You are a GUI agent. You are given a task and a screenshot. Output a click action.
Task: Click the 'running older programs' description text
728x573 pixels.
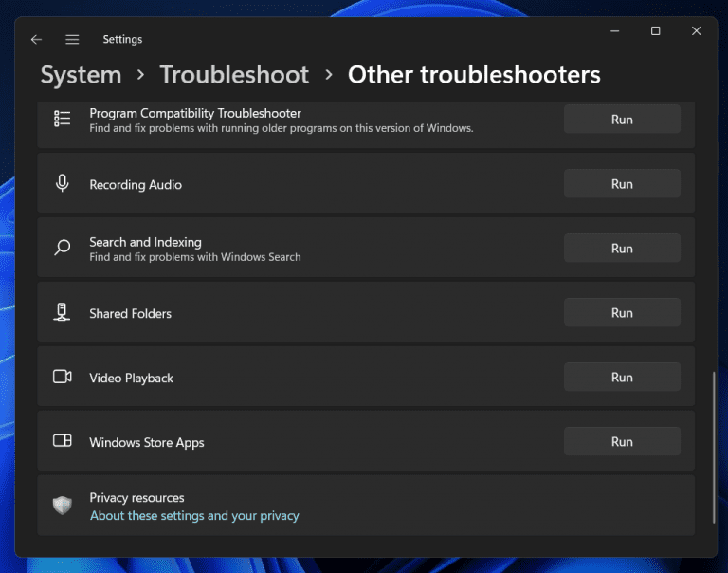(282, 128)
